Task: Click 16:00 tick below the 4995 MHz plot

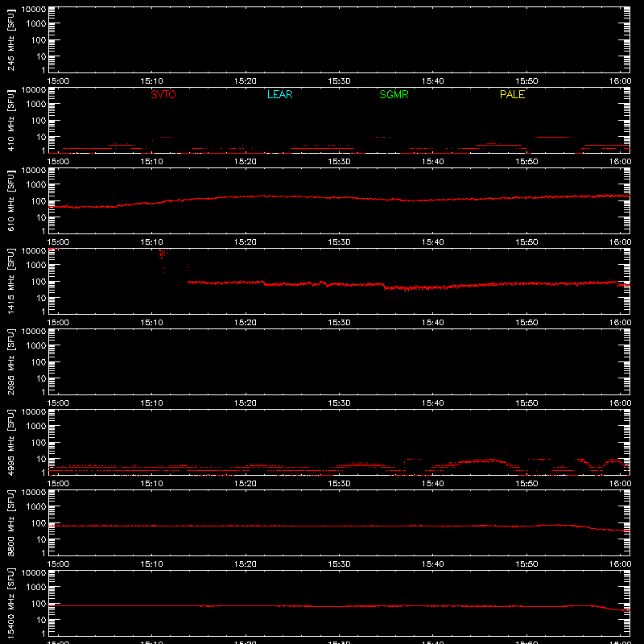Action: pyautogui.click(x=620, y=484)
